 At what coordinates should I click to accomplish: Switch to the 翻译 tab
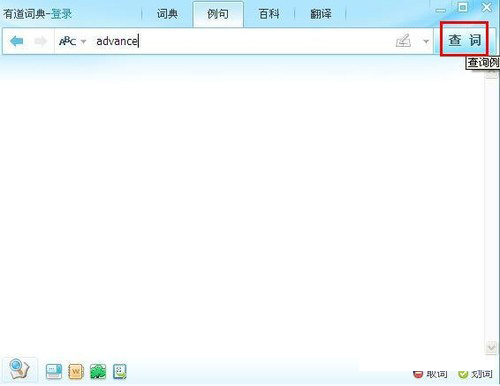[x=321, y=14]
